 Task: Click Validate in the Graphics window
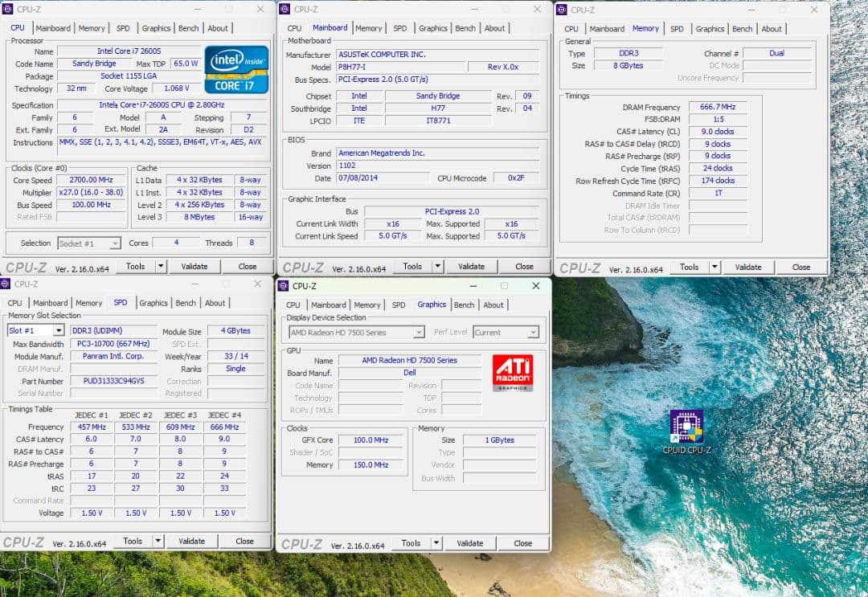[x=470, y=543]
